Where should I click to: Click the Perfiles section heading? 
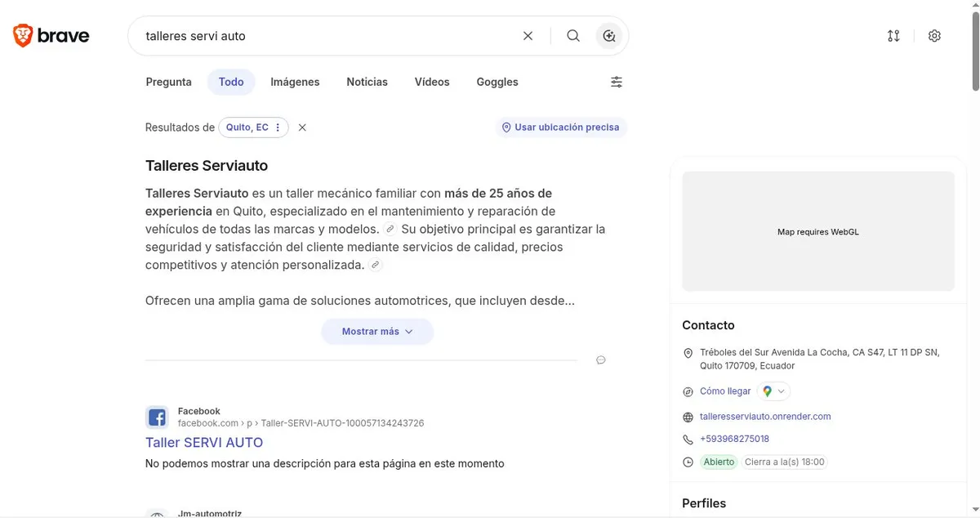pyautogui.click(x=704, y=503)
